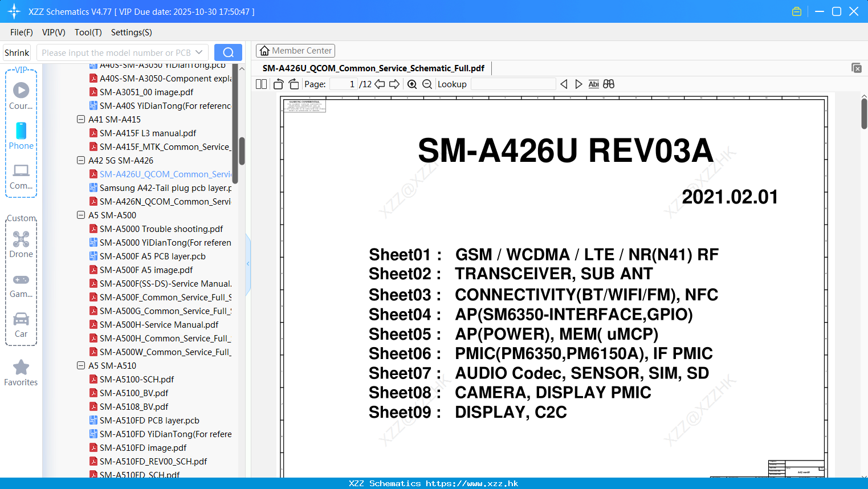Open SM-A500F A5 PCB layer.pcb
This screenshot has height=489, width=868.
pos(148,256)
